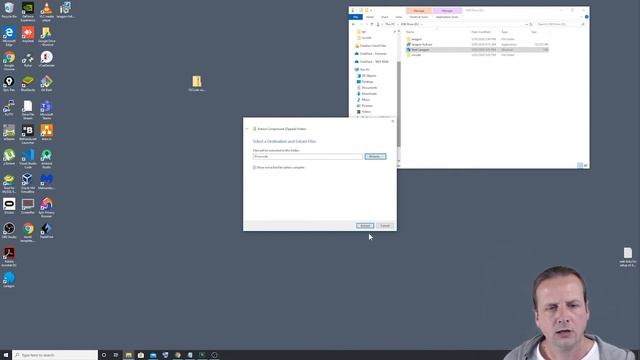The image size is (640, 360).
Task: Click the Windows Start button
Action: (x=6, y=355)
